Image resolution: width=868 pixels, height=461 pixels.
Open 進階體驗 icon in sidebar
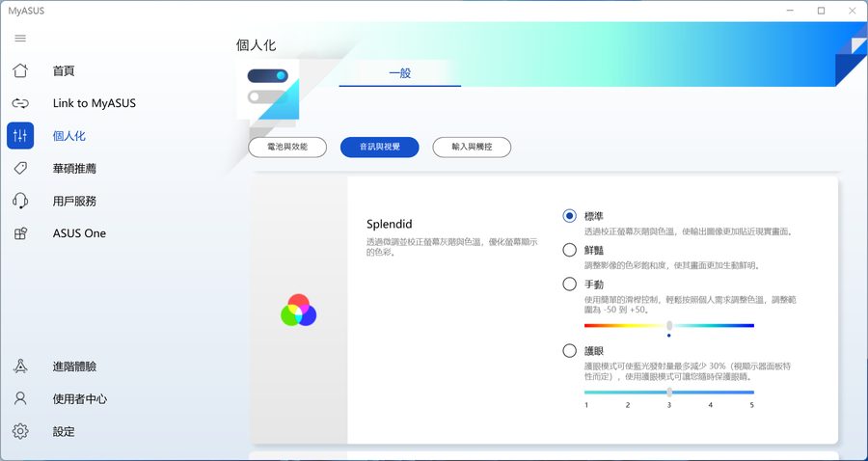pos(20,366)
